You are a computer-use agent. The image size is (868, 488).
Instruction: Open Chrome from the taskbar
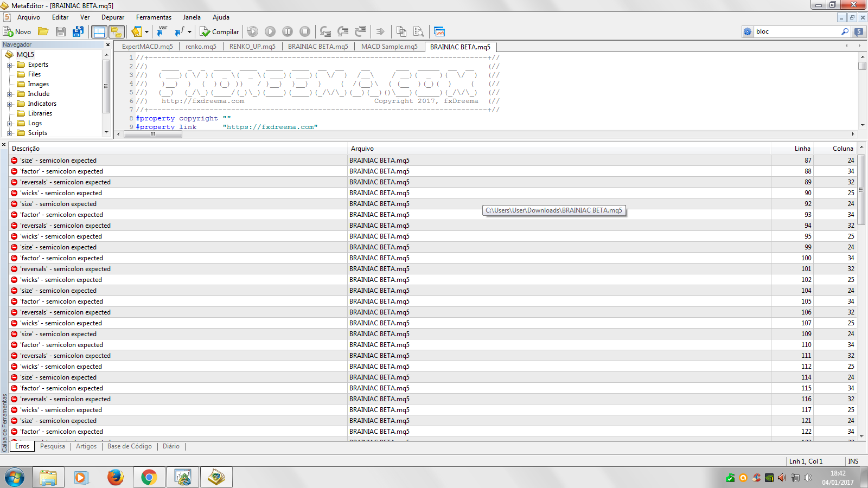(149, 477)
